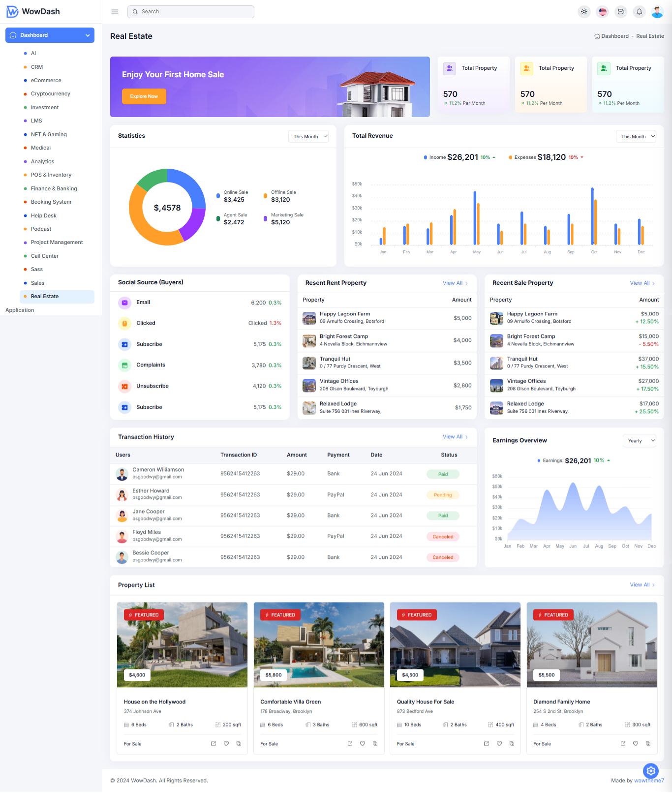672x793 pixels.
Task: Open the mail messages icon
Action: (x=621, y=12)
